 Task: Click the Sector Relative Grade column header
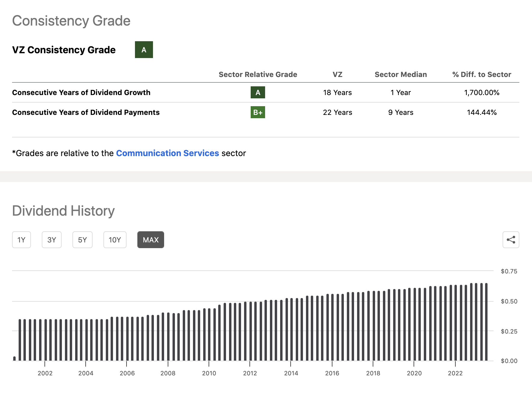258,74
